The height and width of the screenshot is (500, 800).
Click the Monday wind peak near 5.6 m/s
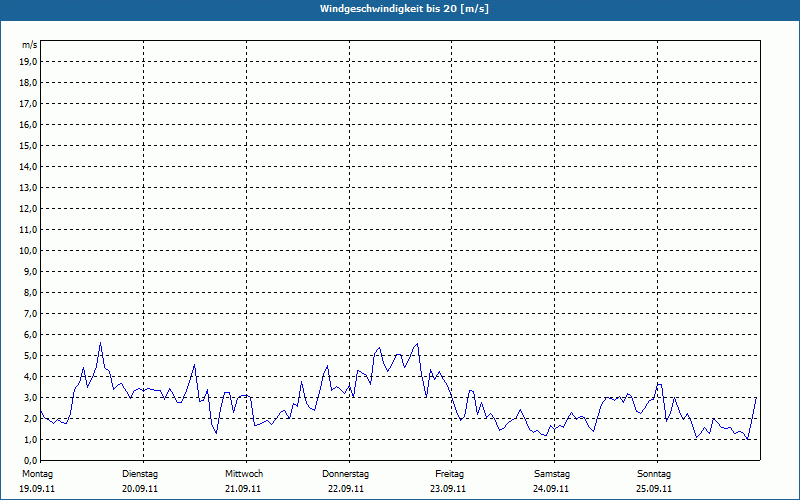101,343
